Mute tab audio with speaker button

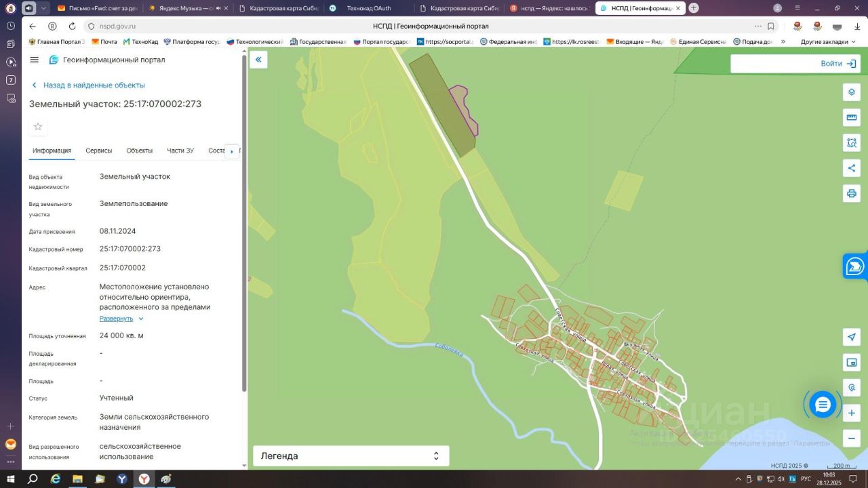29,8
